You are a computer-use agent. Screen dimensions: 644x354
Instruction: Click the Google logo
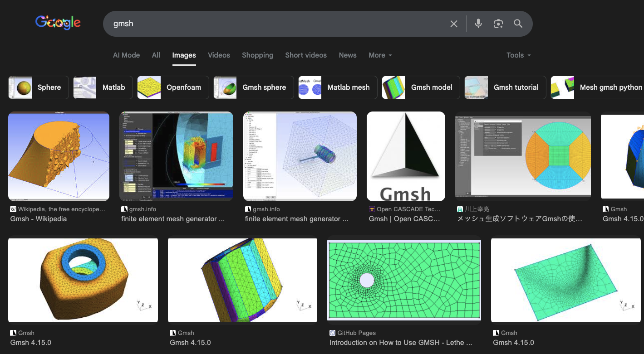coord(58,23)
